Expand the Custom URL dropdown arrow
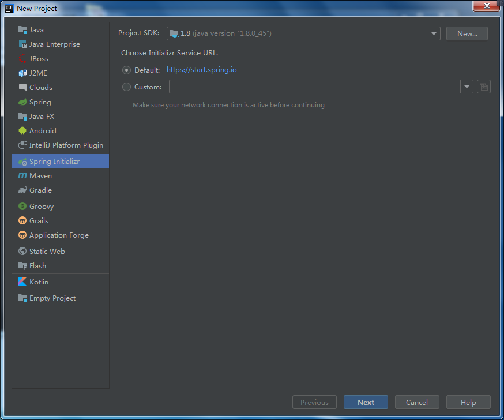This screenshot has width=504, height=420. tap(467, 87)
